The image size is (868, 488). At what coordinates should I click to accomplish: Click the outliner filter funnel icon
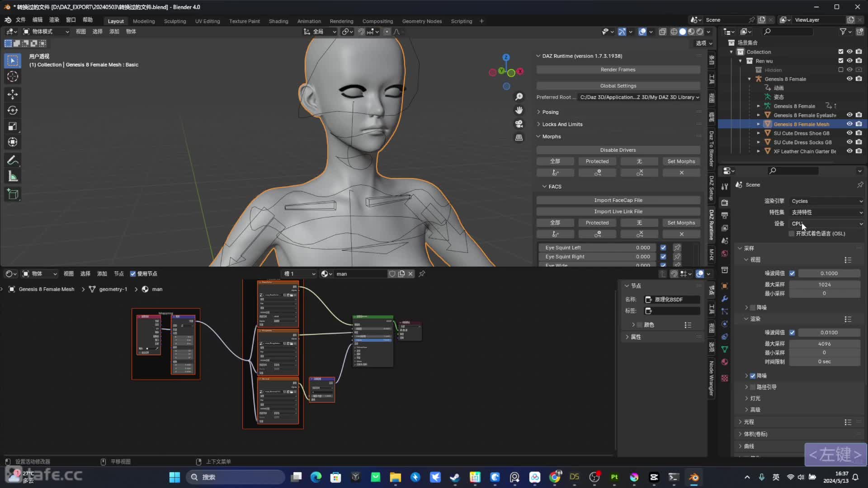843,32
